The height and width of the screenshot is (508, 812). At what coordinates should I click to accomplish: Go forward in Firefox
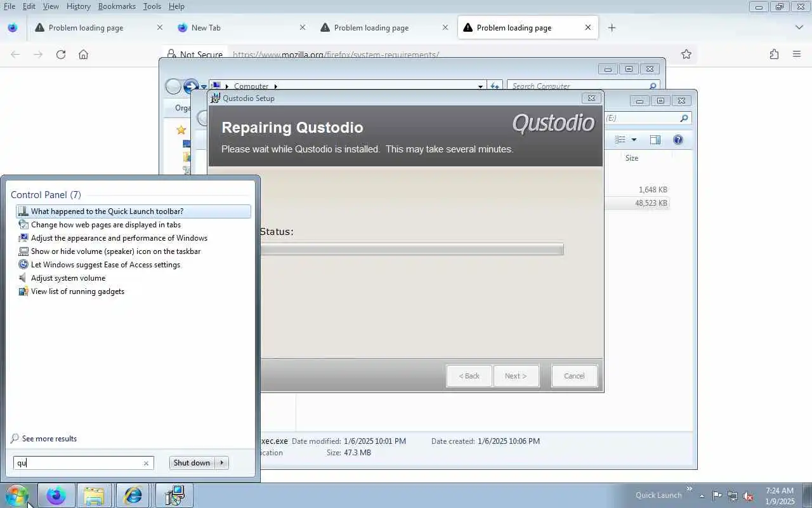point(38,55)
